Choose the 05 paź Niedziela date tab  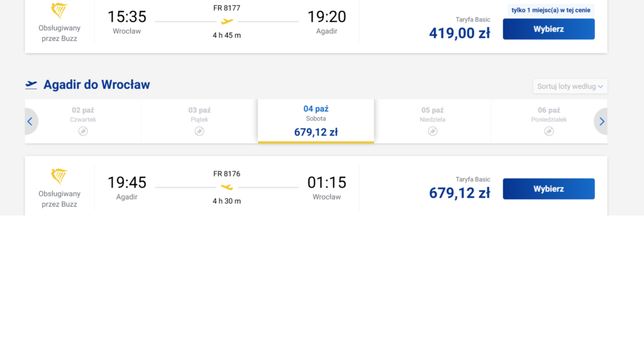(x=433, y=115)
